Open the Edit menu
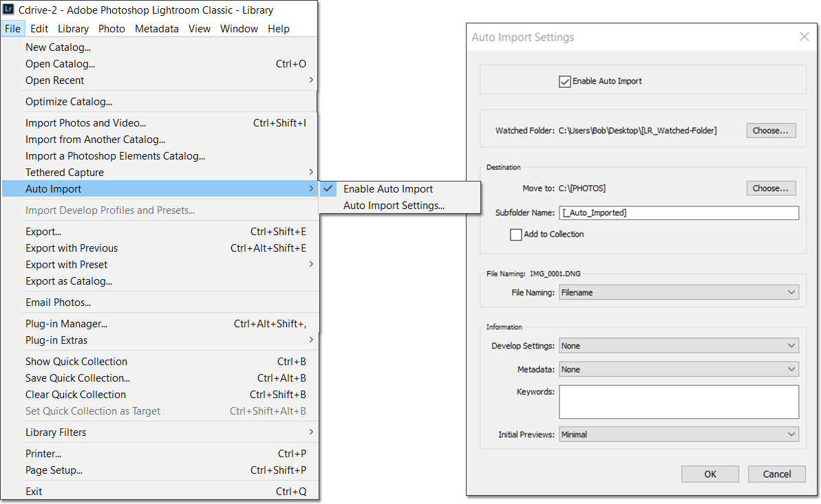 (39, 29)
